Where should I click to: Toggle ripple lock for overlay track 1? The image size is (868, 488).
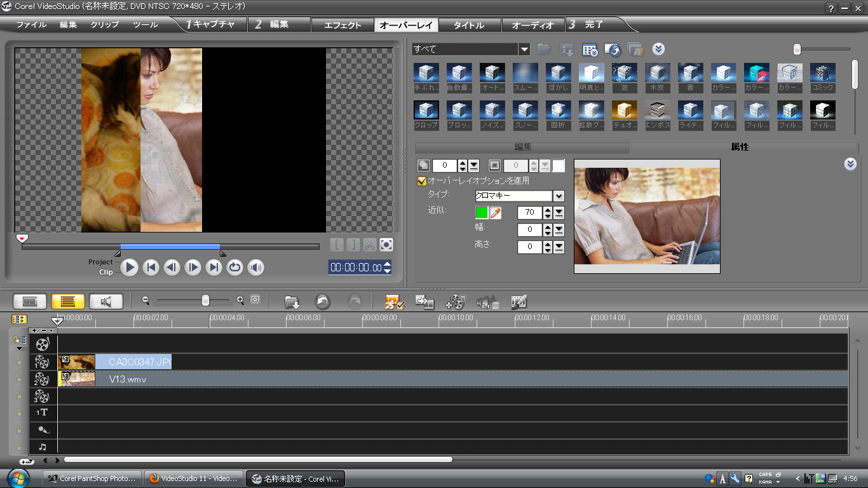coord(19,362)
